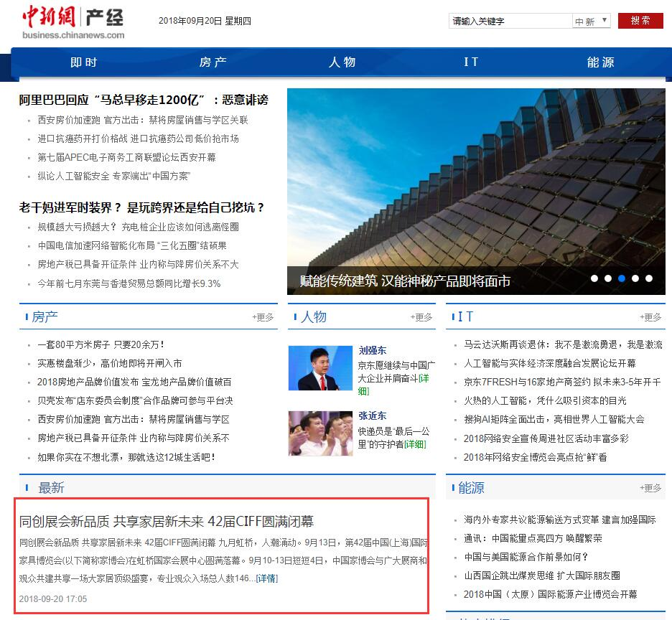
Task: Open article 一套80平方米房子 只要20余万
Action: click(x=101, y=344)
